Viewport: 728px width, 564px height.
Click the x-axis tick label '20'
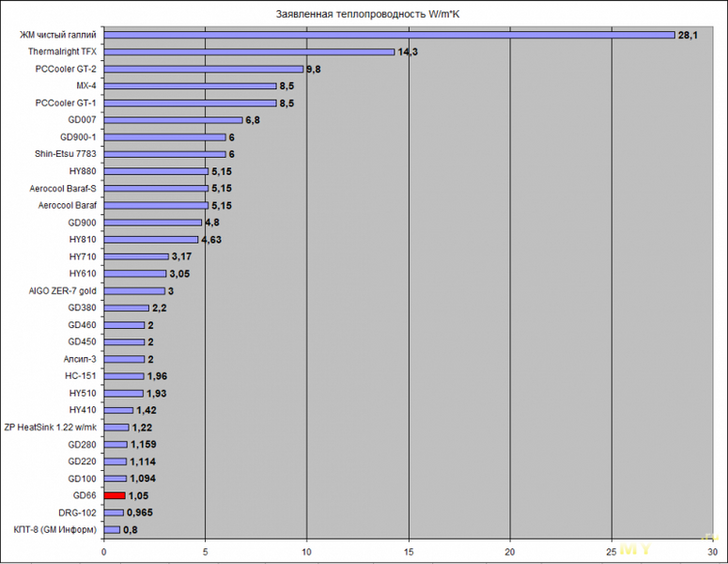[x=510, y=552]
